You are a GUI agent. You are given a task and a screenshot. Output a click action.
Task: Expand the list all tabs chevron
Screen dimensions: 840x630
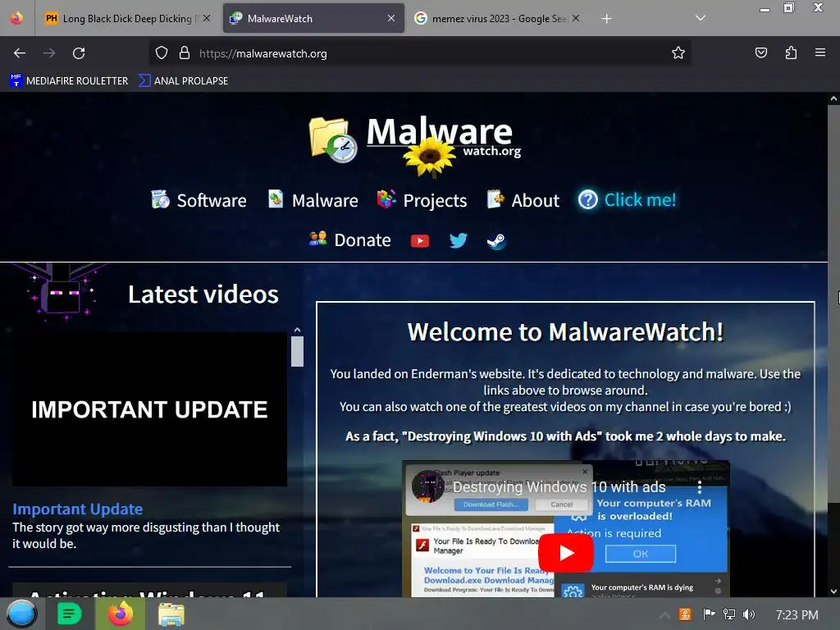(x=701, y=18)
